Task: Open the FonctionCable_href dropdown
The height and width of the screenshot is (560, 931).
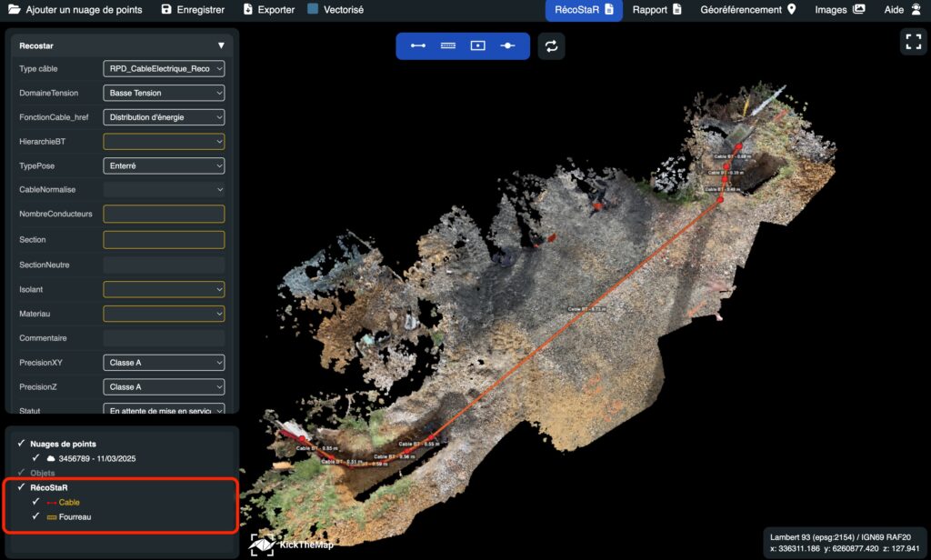Action: click(164, 117)
